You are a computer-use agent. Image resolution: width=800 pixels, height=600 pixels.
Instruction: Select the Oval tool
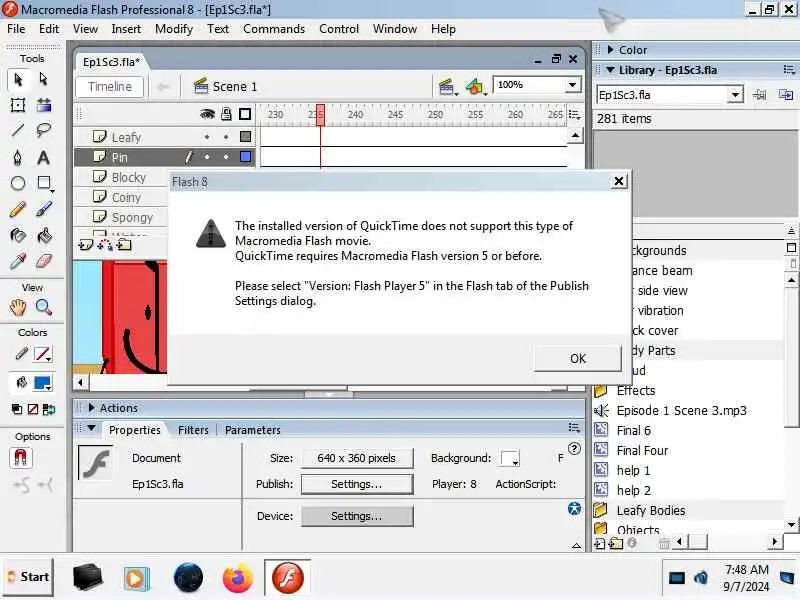[x=18, y=183]
